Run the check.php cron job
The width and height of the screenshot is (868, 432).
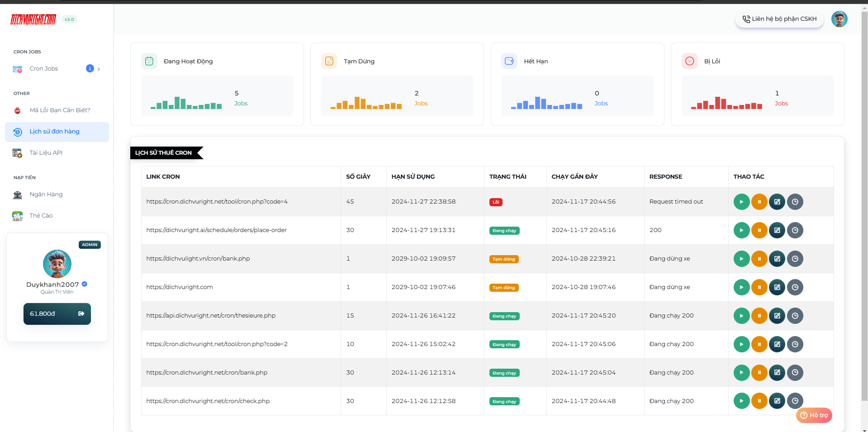(x=741, y=401)
